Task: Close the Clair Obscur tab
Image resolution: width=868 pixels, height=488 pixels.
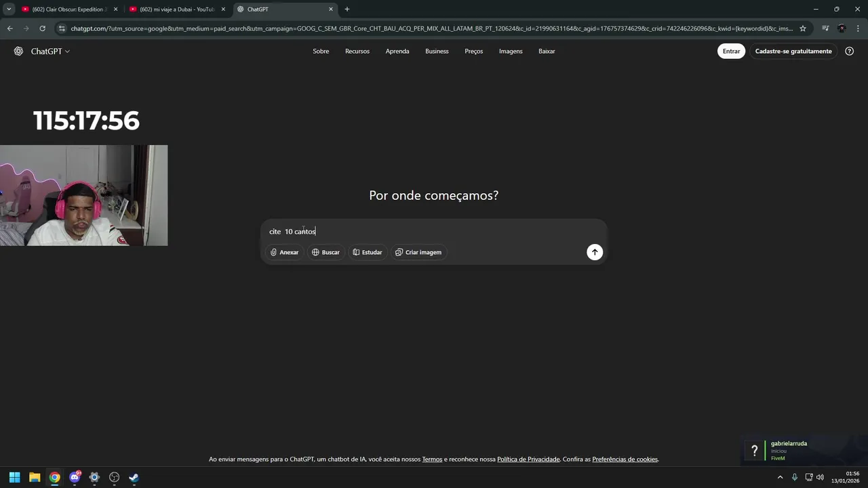Action: tap(115, 9)
